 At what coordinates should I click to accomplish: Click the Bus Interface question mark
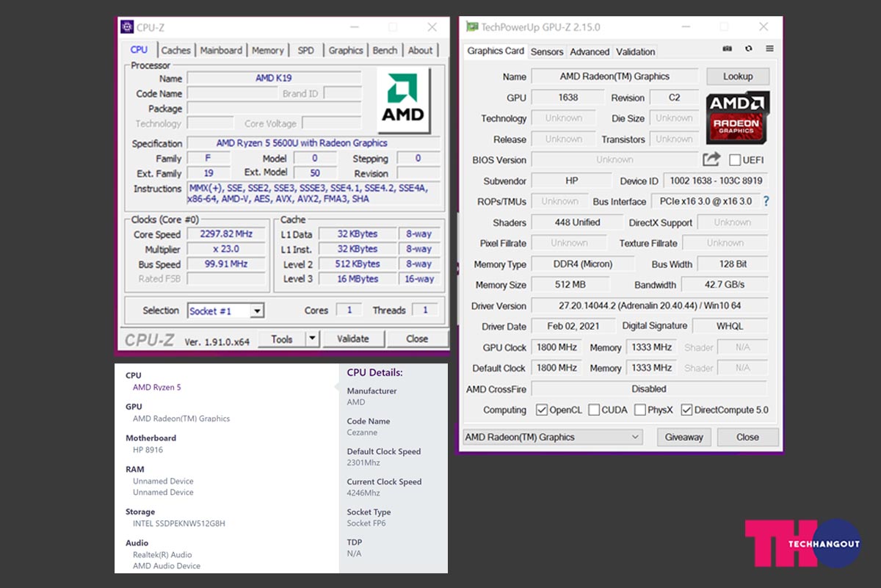point(766,201)
